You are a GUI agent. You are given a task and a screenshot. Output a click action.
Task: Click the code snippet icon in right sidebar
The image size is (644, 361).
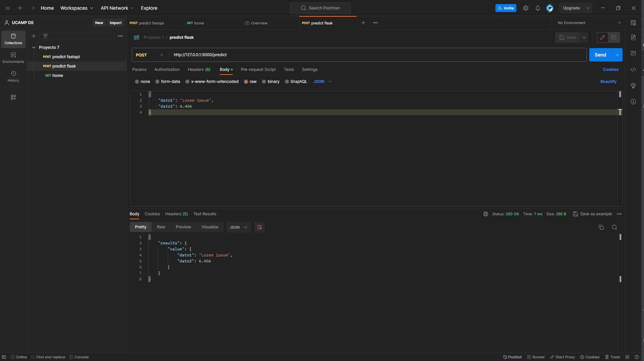pyautogui.click(x=633, y=70)
